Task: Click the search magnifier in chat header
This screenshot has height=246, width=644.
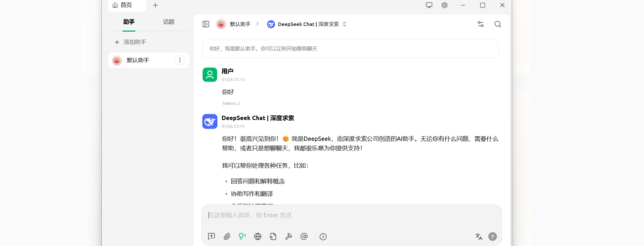Action: click(498, 24)
